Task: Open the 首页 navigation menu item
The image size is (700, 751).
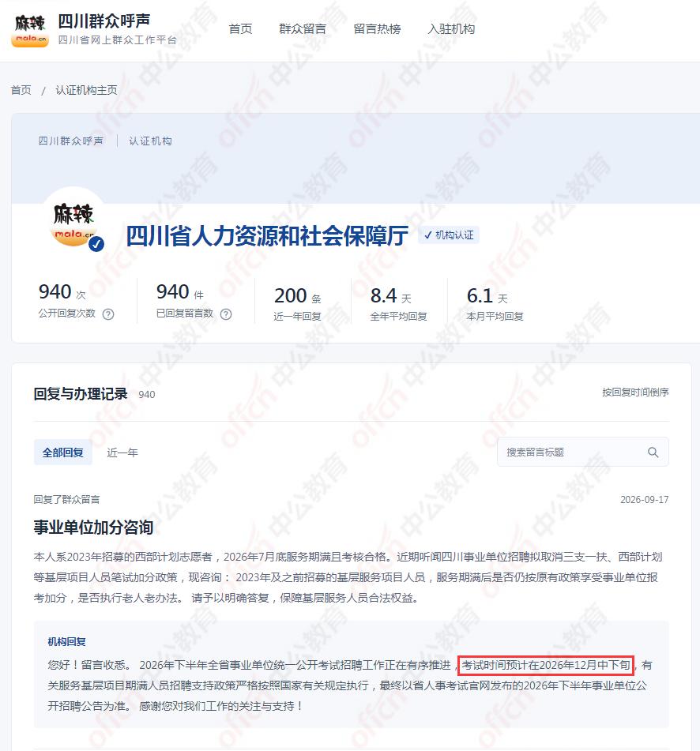Action: click(240, 28)
